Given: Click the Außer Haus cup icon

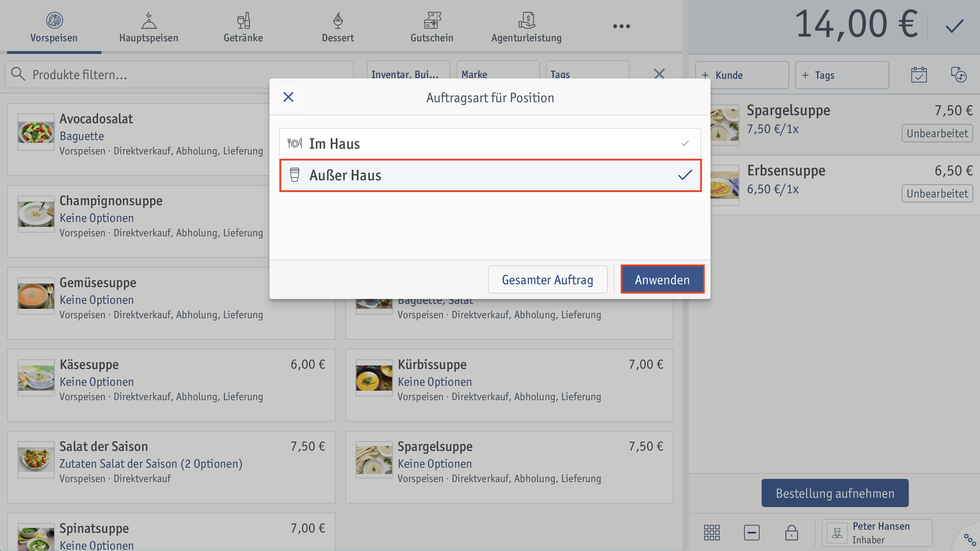Looking at the screenshot, I should (x=294, y=175).
